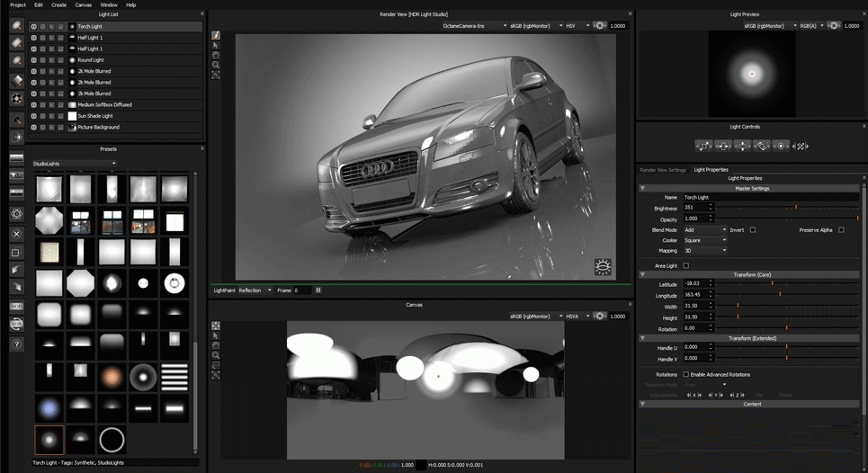Toggle visibility of the Round Light row
Viewport: 868px width, 473px height.
34,59
